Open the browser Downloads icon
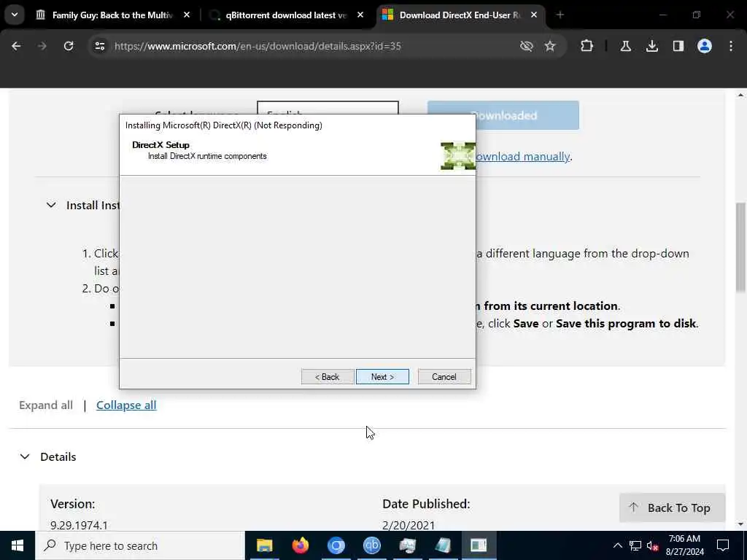Screen dimensions: 747x560 pos(651,46)
